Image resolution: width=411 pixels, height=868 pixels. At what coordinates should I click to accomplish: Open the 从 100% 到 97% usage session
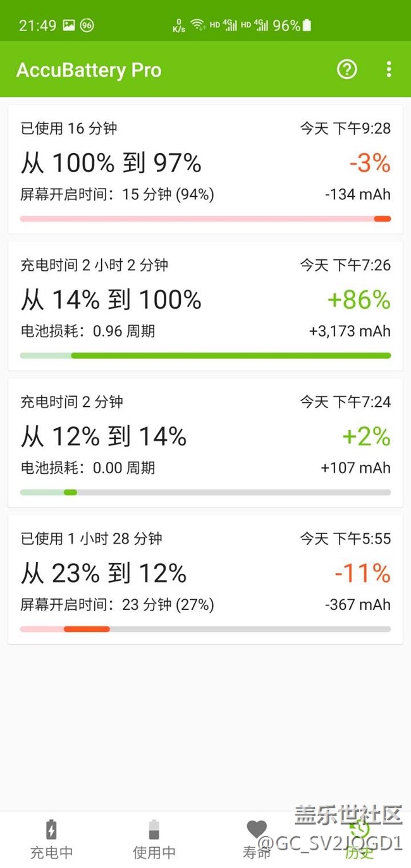[205, 164]
